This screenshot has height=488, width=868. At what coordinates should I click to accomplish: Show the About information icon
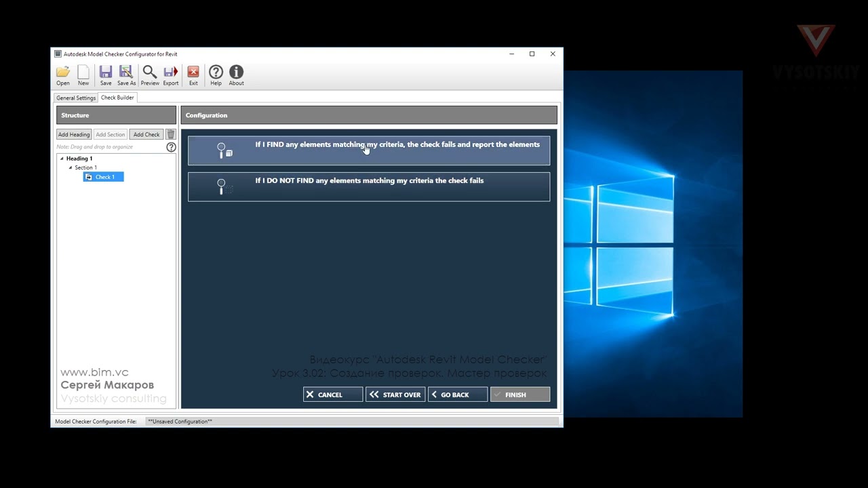pos(236,75)
